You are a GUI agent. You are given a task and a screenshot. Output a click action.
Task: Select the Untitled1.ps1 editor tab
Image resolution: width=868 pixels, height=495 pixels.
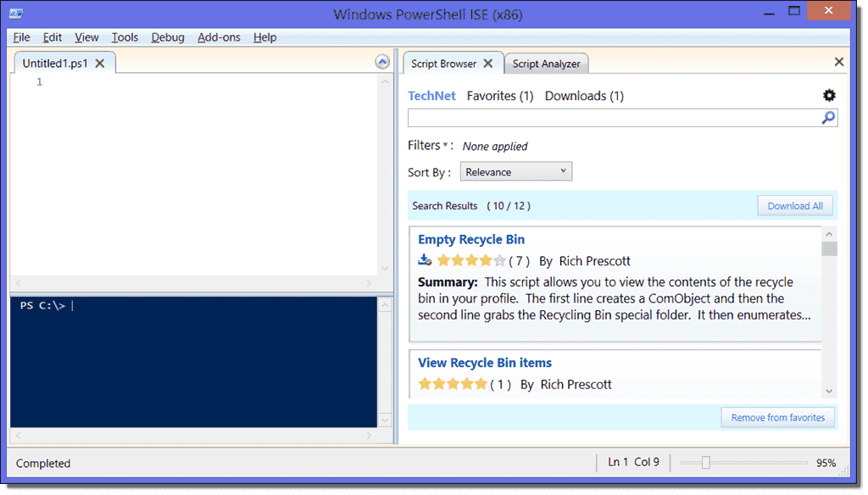[x=55, y=63]
